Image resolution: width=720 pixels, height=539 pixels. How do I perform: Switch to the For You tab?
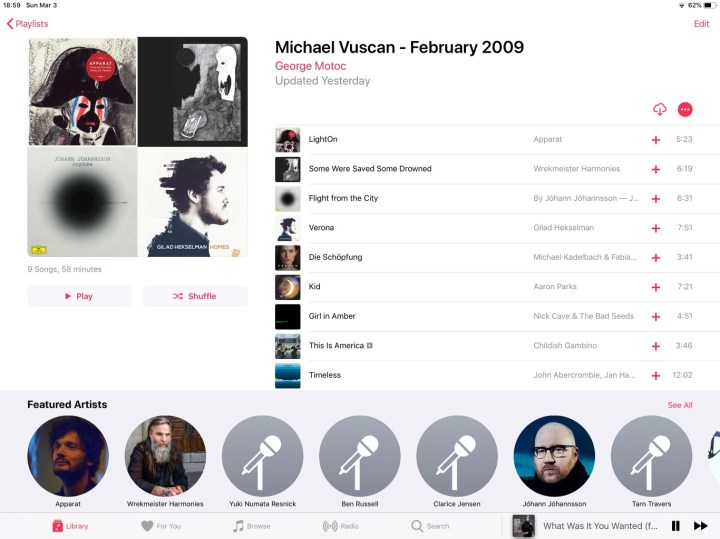click(x=161, y=526)
